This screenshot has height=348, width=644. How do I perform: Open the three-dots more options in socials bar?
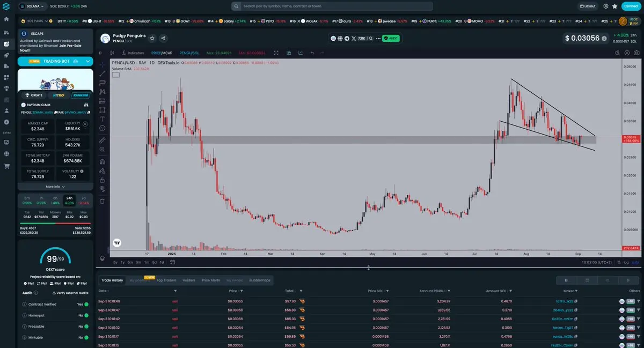377,39
